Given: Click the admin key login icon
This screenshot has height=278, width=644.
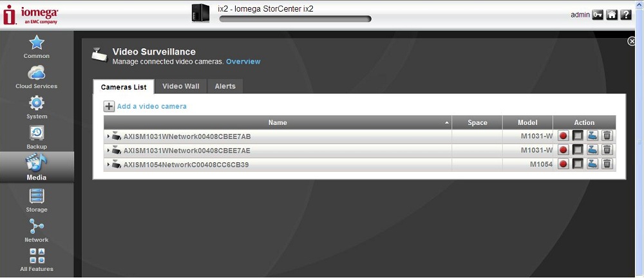Looking at the screenshot, I should pos(598,15).
